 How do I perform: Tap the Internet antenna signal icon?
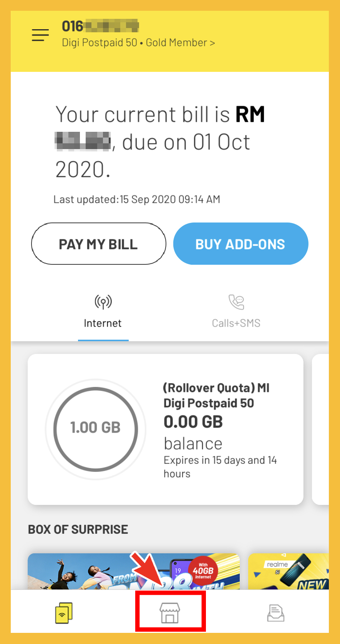coord(103,302)
